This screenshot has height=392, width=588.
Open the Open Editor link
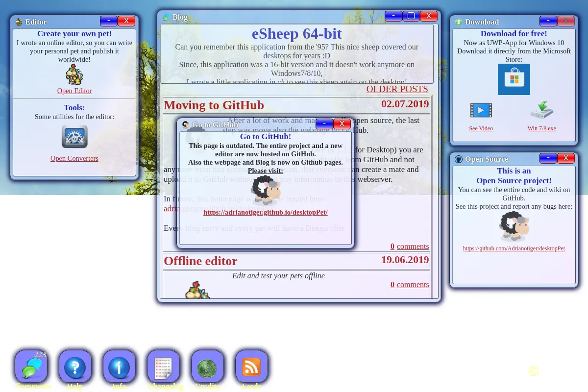[x=74, y=91]
